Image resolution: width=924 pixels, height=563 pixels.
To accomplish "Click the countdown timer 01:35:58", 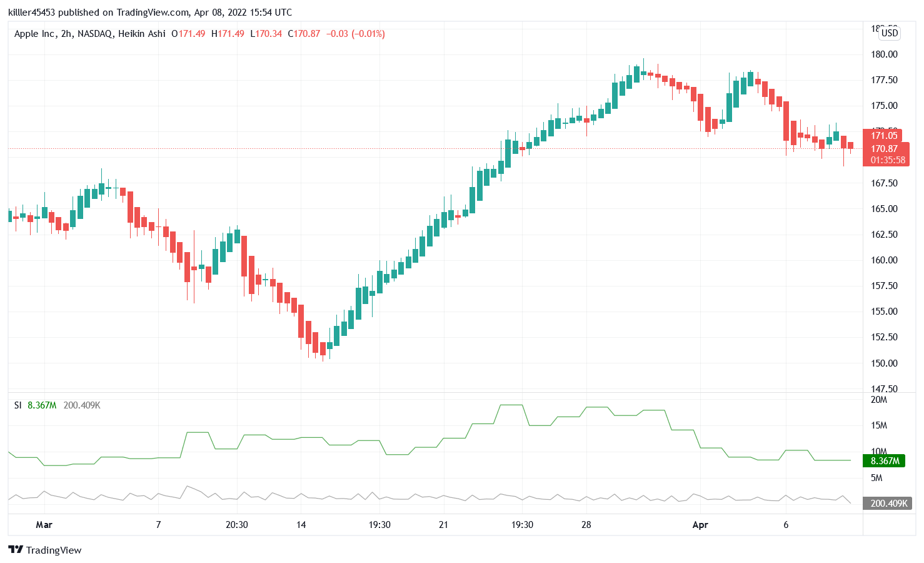I will click(888, 160).
